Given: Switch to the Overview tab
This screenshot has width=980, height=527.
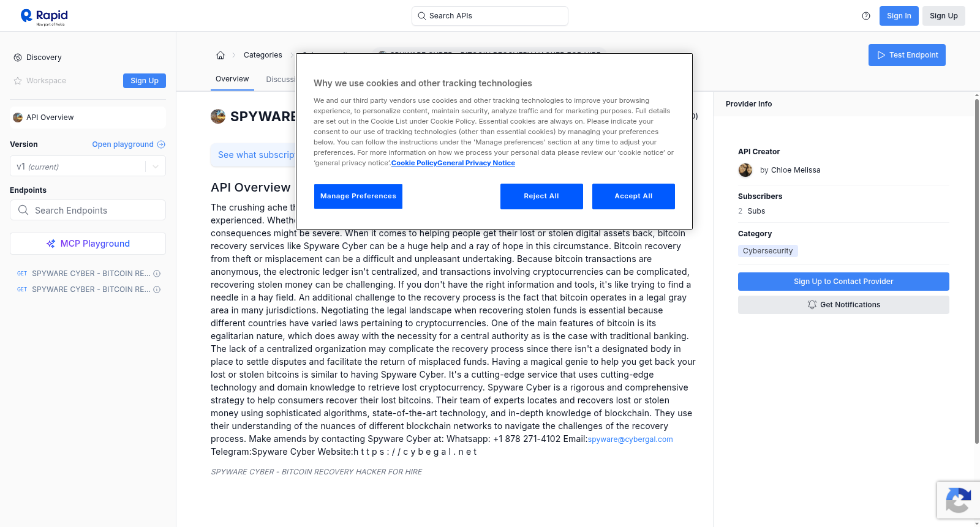Looking at the screenshot, I should point(232,79).
